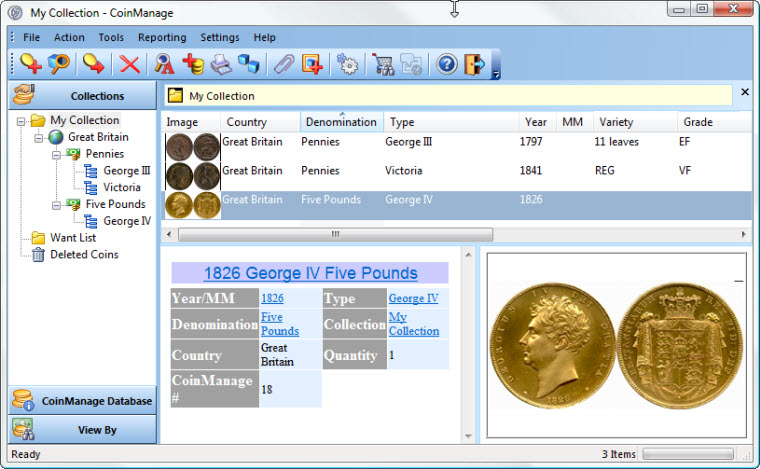
Task: Click the Exit door icon
Action: [475, 64]
